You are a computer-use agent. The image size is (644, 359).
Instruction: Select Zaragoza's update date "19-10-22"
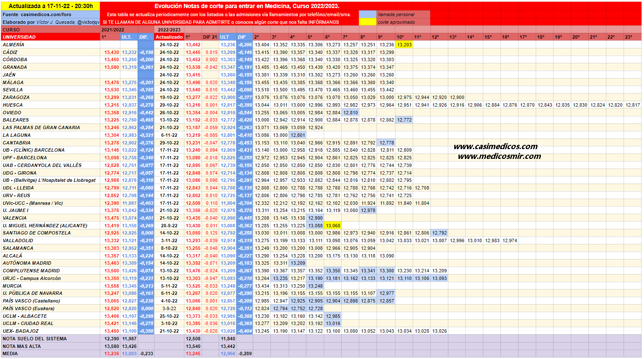pos(169,97)
